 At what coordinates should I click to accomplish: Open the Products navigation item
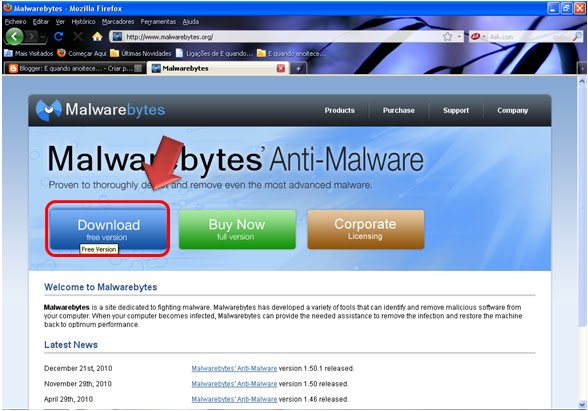[339, 110]
